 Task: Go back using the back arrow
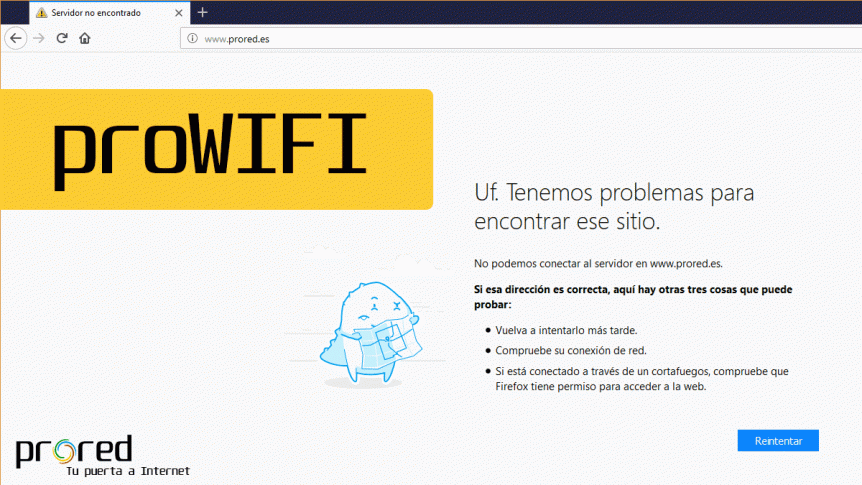tap(15, 38)
